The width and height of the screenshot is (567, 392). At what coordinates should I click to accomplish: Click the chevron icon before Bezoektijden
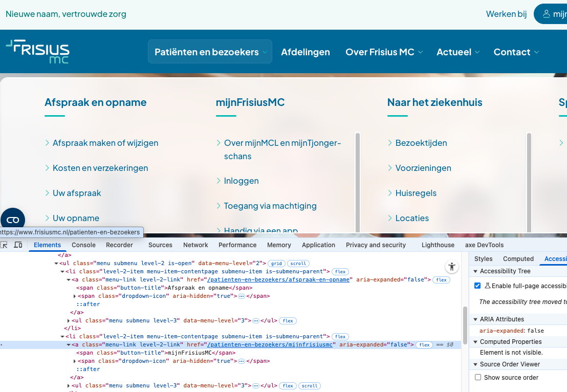coord(390,143)
